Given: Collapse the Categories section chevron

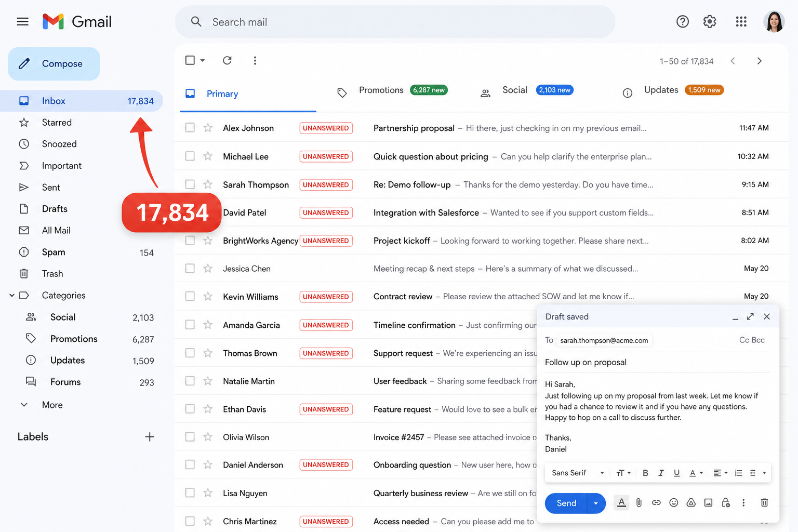Looking at the screenshot, I should 12,295.
